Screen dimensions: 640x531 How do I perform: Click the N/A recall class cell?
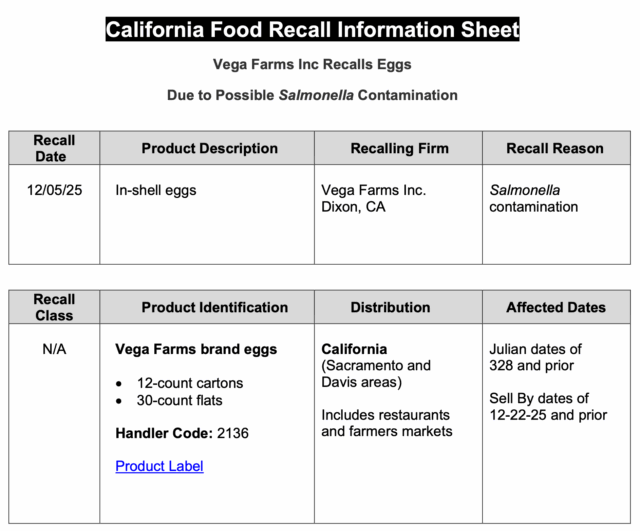(x=54, y=350)
